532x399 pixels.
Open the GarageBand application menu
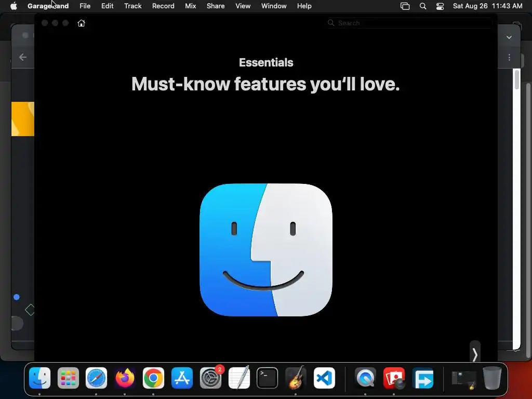48,6
